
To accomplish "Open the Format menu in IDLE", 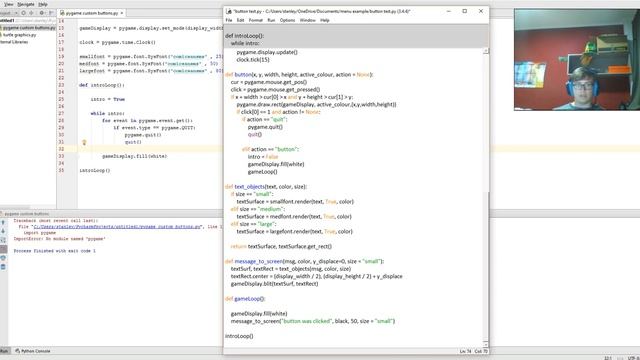I will coord(256,20).
